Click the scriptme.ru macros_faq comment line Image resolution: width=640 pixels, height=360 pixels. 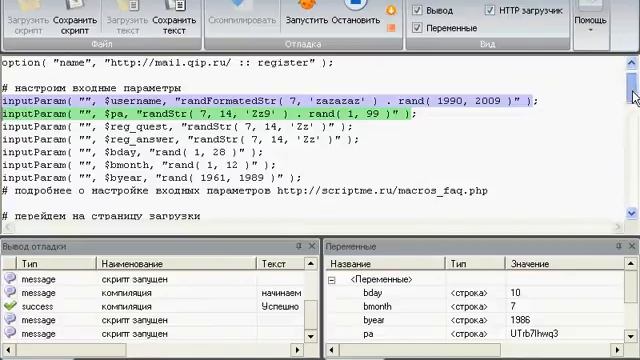[245, 191]
